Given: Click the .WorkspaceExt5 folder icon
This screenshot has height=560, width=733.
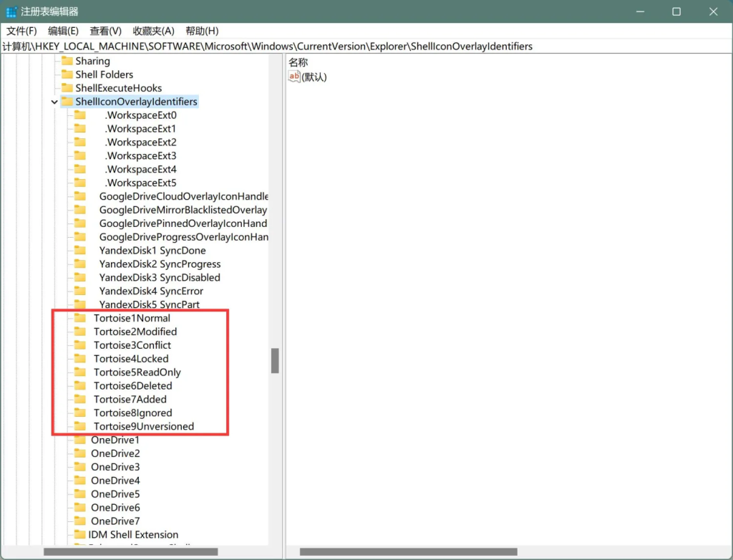Looking at the screenshot, I should pos(80,183).
